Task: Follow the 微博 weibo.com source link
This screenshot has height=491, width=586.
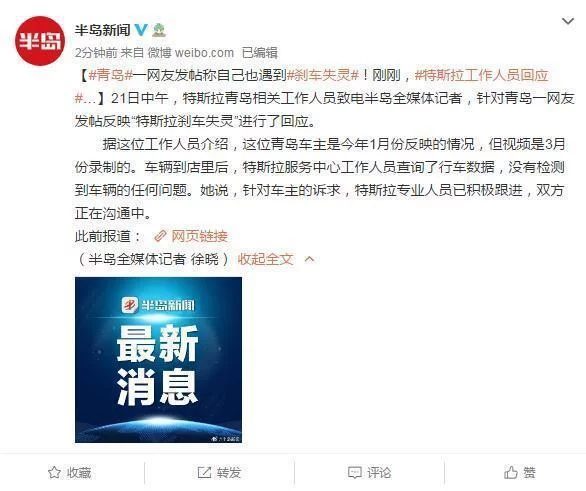Action: (x=191, y=53)
